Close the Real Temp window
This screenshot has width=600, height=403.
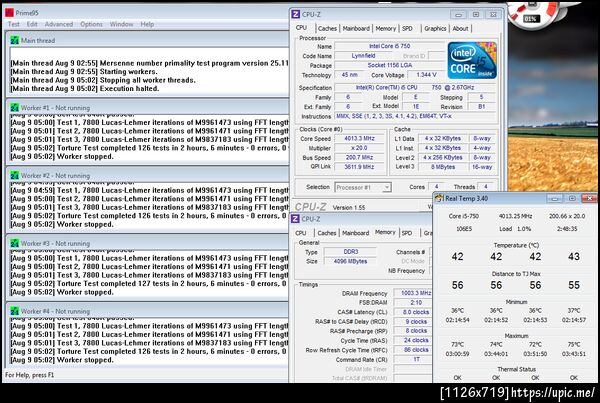coord(589,198)
